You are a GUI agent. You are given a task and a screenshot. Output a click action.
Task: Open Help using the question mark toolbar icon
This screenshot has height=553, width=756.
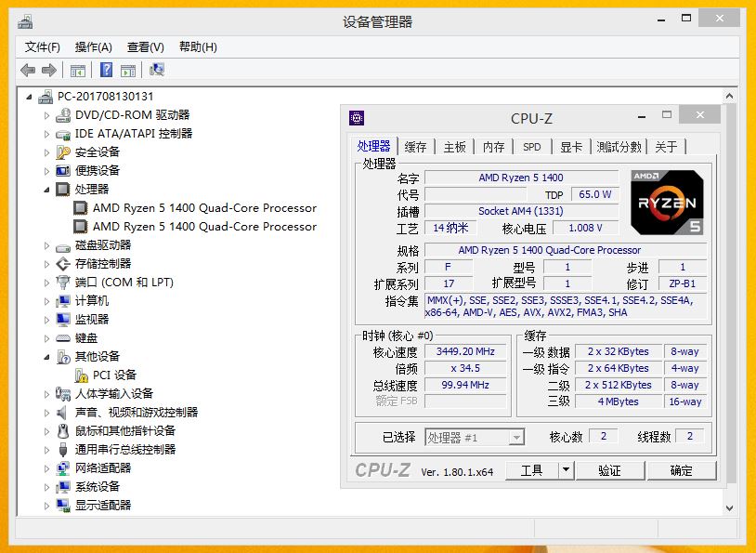pos(106,70)
